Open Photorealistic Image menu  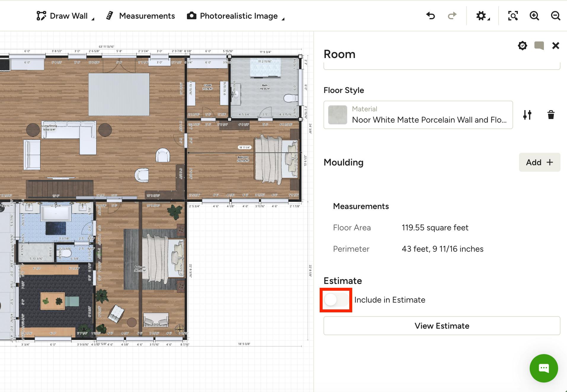point(232,16)
